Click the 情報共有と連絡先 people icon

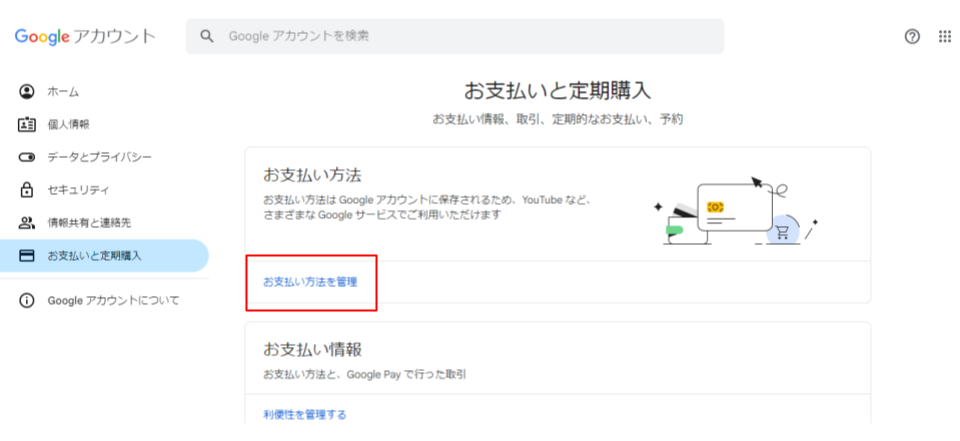tap(26, 223)
